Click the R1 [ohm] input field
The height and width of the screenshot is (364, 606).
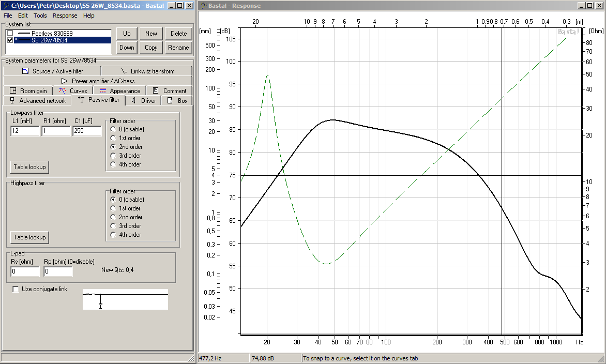pos(56,131)
